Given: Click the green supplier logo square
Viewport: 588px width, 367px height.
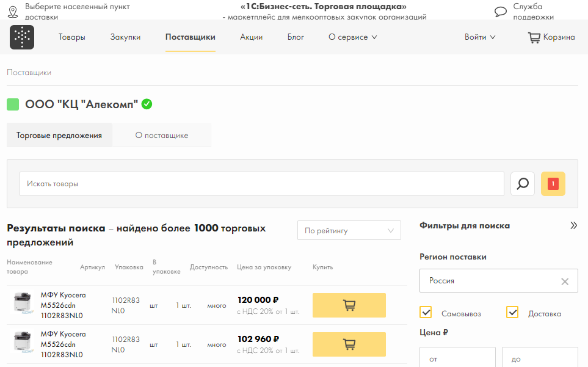Looking at the screenshot, I should click(x=13, y=104).
